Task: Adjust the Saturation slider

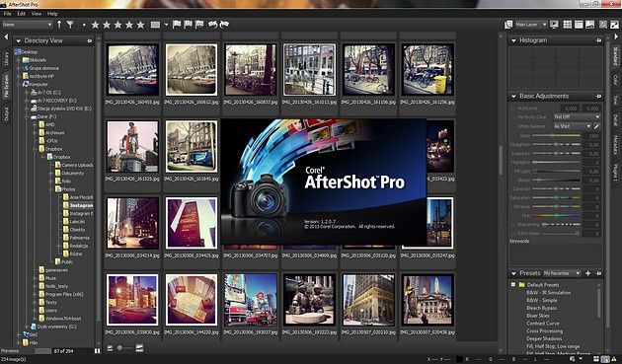Action: [556, 197]
